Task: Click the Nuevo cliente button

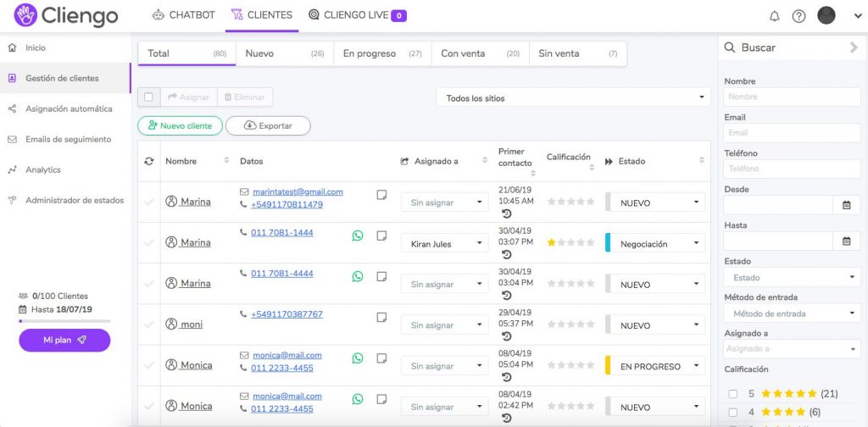Action: (180, 125)
